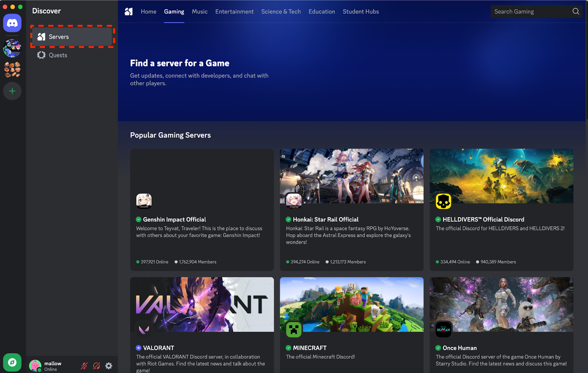Open Once Human server title
Image resolution: width=588 pixels, height=373 pixels.
coord(460,348)
